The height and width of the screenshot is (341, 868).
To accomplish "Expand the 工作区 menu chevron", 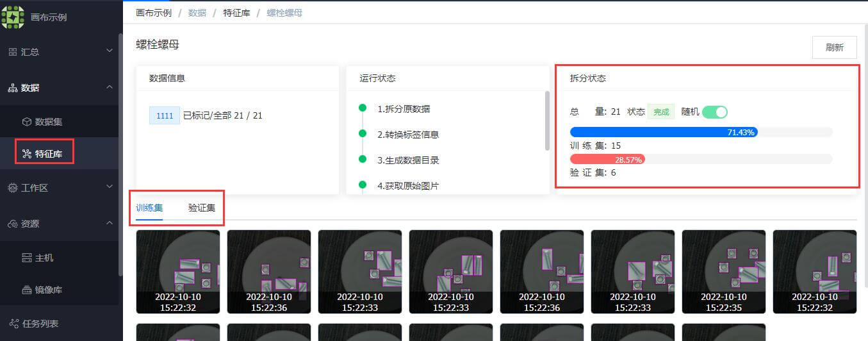I will (x=110, y=187).
